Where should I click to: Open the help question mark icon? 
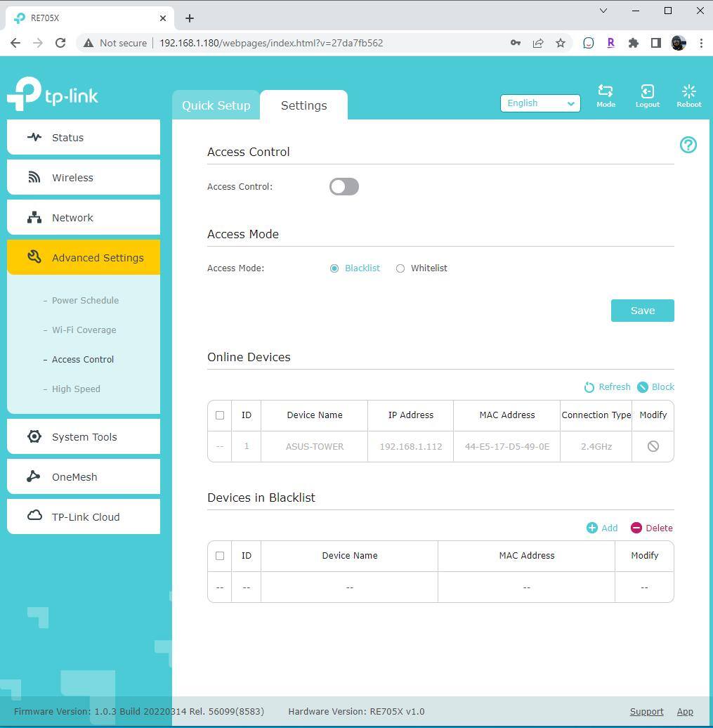click(688, 145)
